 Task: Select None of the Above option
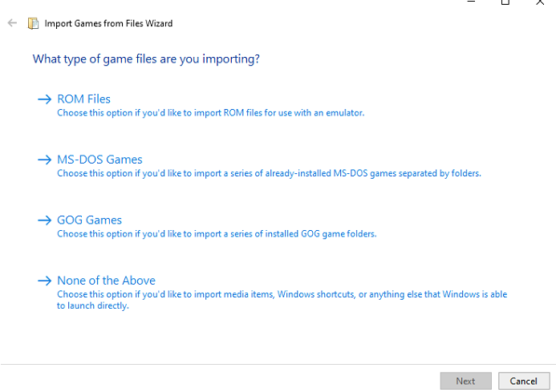106,281
